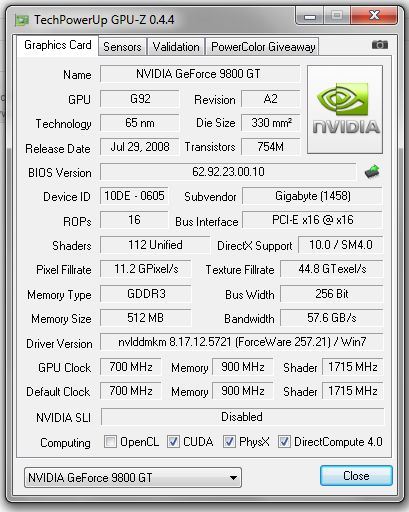This screenshot has height=512, width=409.
Task: Click the GPU Clock field 700 MHz
Action: click(131, 367)
